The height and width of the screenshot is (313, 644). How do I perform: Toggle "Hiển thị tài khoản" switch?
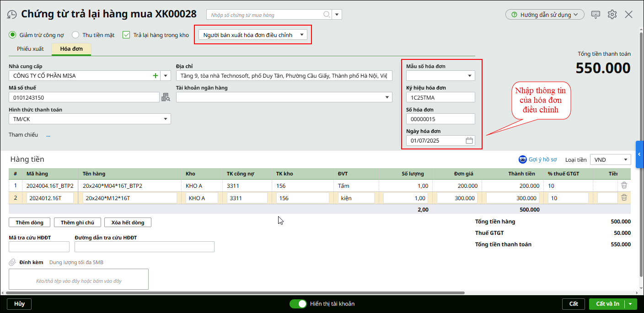(x=298, y=304)
